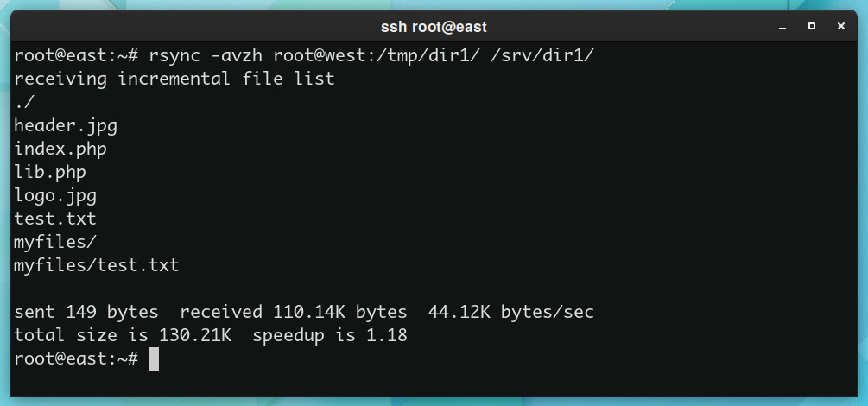Click the 'myfiles/' directory line

pos(55,242)
